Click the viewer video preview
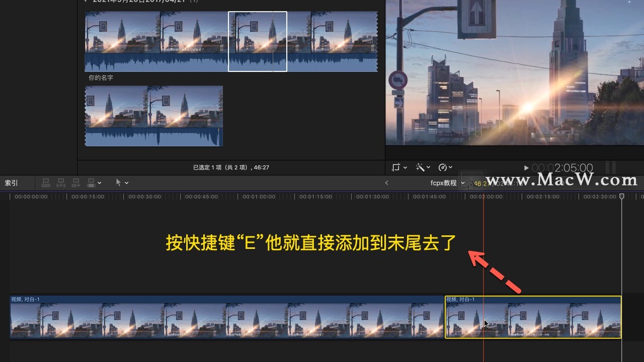This screenshot has width=644, height=362. [515, 73]
